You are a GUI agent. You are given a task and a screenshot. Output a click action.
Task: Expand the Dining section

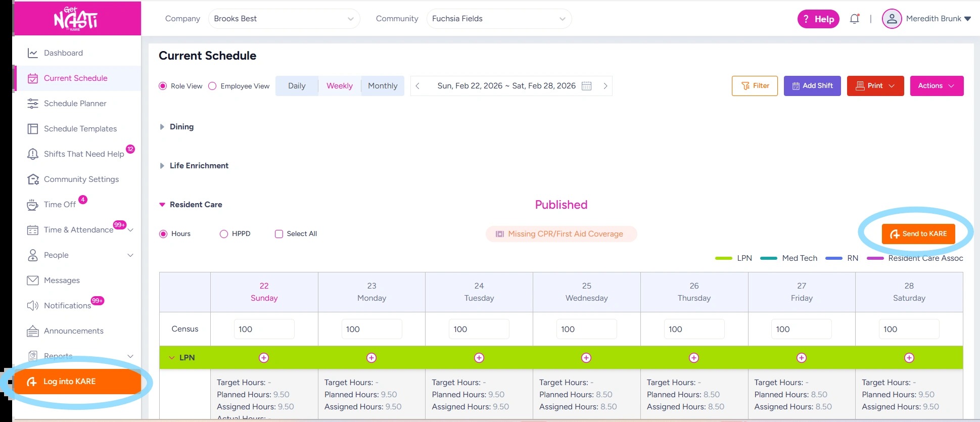tap(162, 127)
